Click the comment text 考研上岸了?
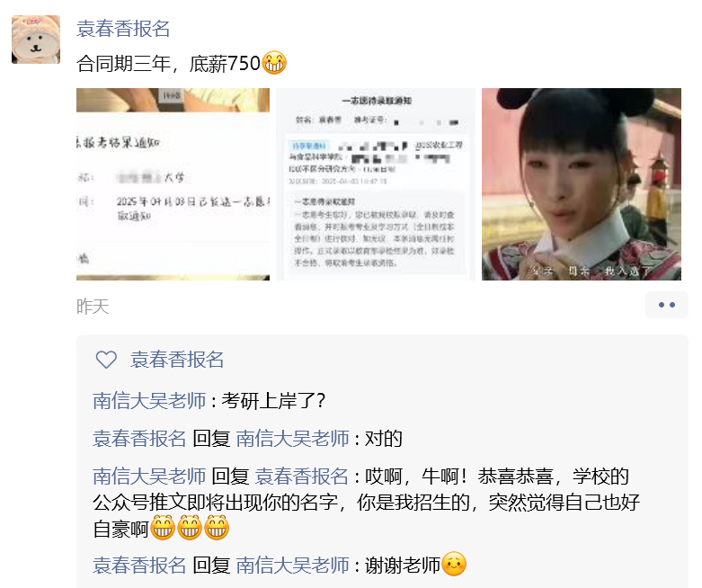The height and width of the screenshot is (588, 702). [x=273, y=400]
